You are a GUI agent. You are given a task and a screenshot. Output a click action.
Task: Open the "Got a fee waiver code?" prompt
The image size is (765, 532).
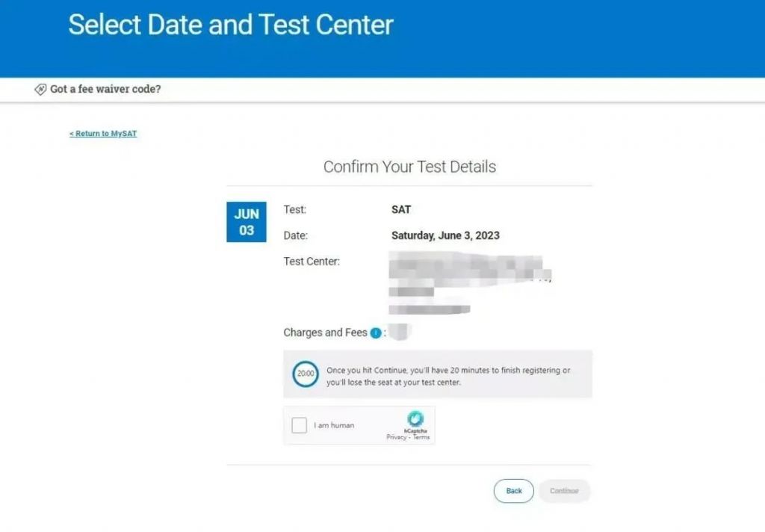pyautogui.click(x=105, y=90)
